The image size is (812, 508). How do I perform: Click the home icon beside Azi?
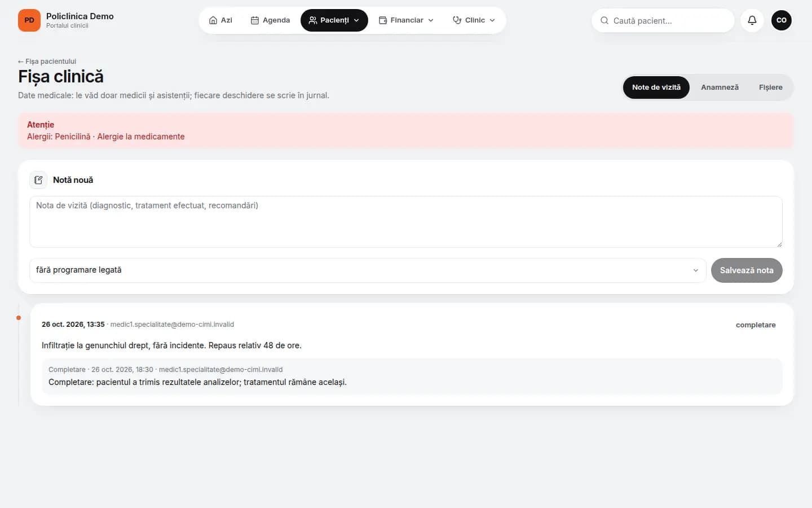point(213,20)
